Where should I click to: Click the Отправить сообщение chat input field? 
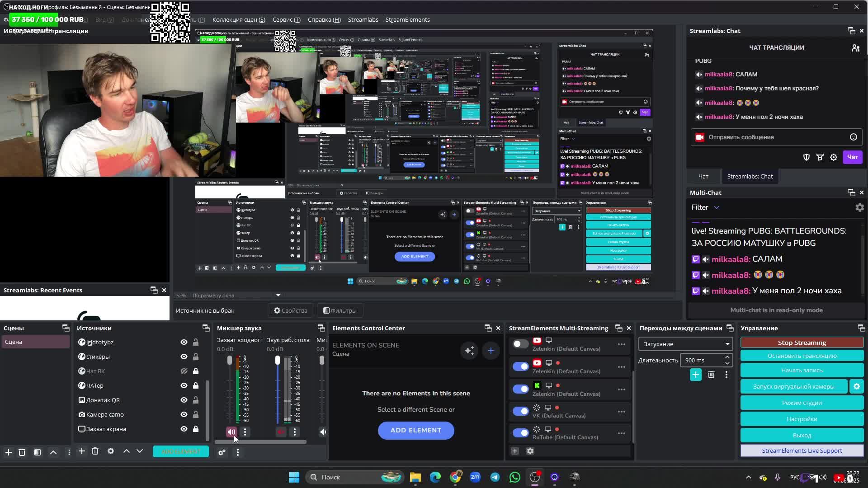(777, 137)
